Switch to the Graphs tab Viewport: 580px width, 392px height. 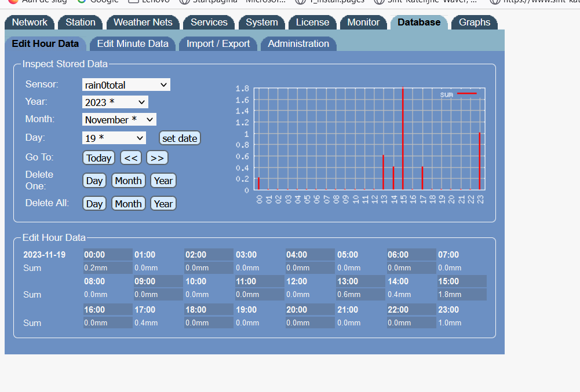pos(475,23)
